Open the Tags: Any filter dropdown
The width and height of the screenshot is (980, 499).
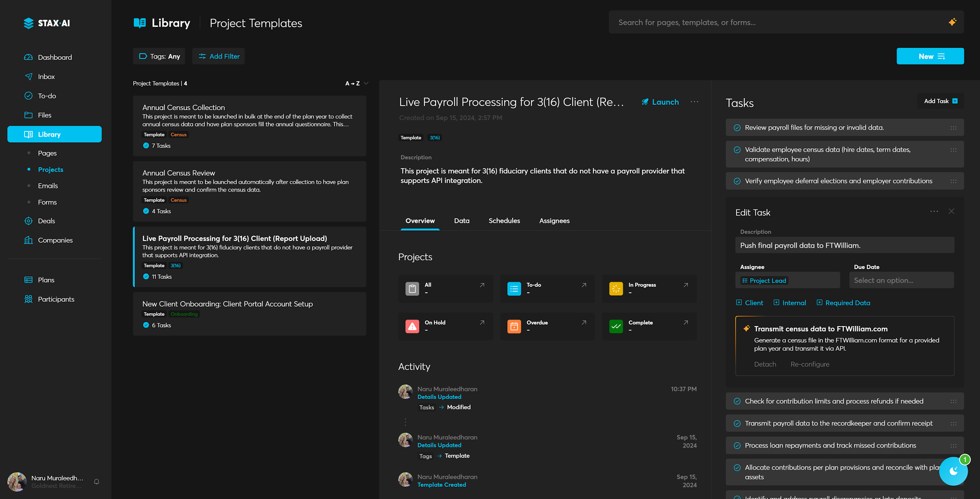pos(159,56)
